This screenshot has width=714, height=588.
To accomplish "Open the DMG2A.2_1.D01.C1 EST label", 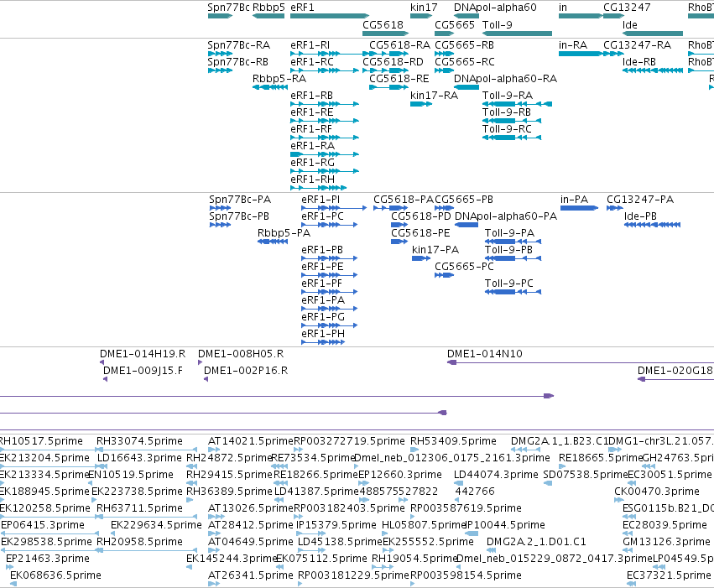I will [x=536, y=542].
